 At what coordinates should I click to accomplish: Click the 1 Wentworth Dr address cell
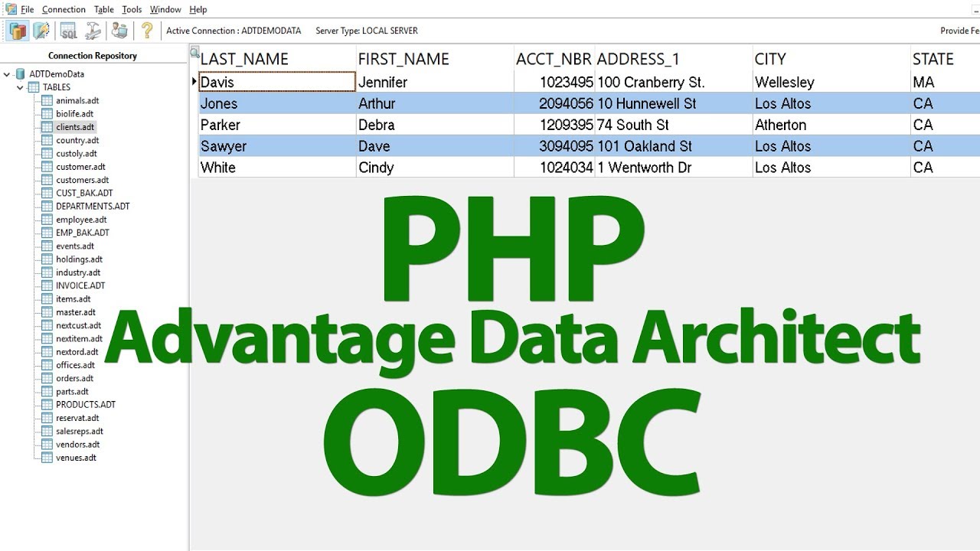coord(674,168)
